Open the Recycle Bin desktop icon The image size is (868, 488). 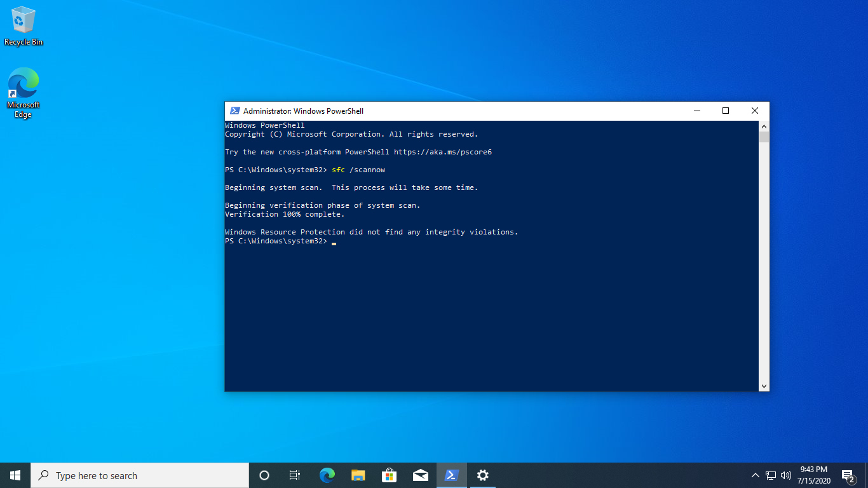[x=24, y=27]
